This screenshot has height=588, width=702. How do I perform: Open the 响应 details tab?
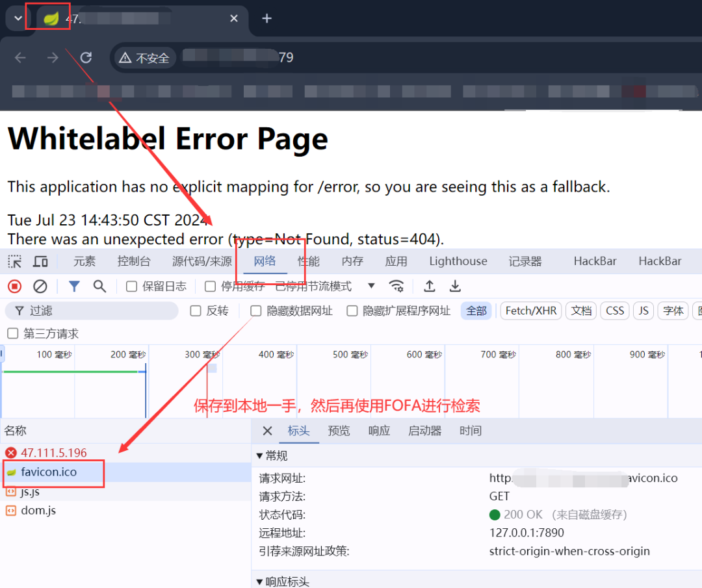click(379, 431)
